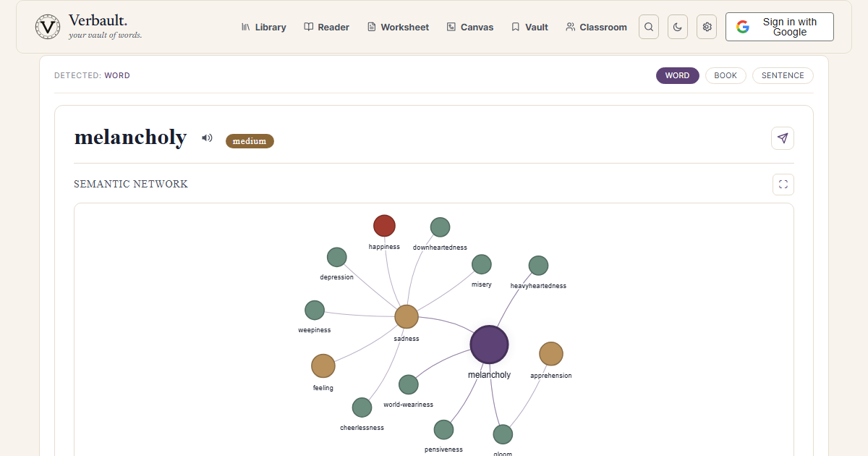Click the misery node
Image resolution: width=868 pixels, height=456 pixels.
click(481, 264)
